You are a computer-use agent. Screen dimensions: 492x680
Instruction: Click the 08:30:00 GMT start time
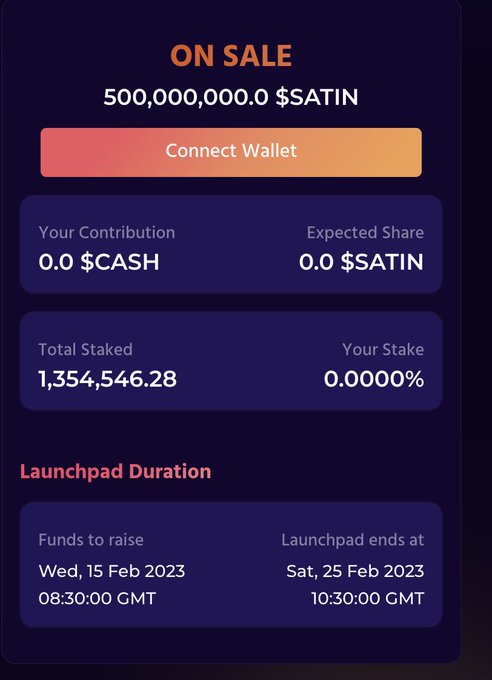[x=97, y=599]
